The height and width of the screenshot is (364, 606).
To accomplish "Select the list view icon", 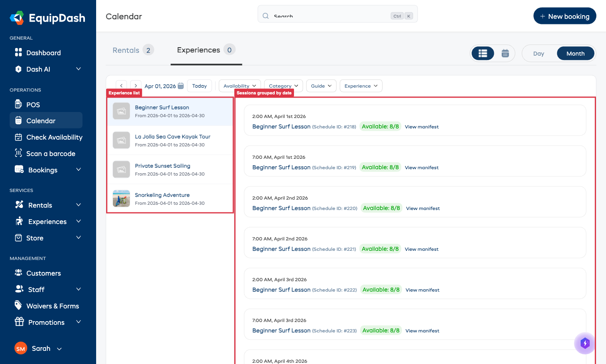I will (482, 53).
